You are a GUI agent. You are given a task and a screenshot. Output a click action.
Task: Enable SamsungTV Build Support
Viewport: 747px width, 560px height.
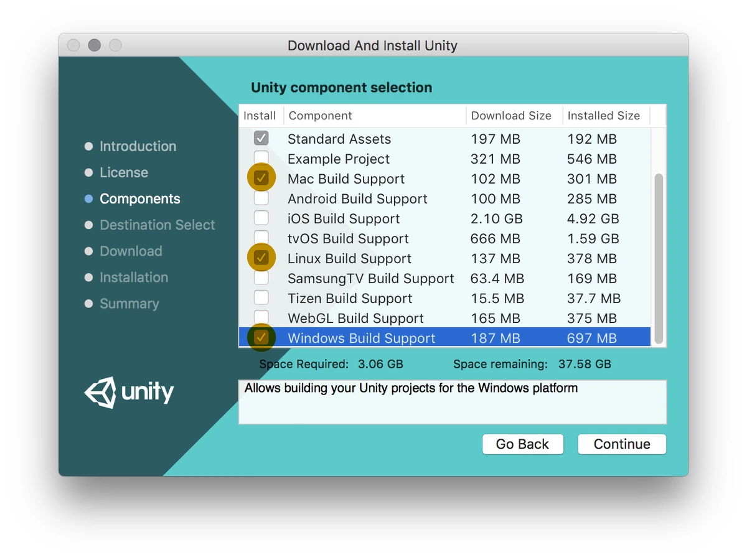click(x=261, y=278)
